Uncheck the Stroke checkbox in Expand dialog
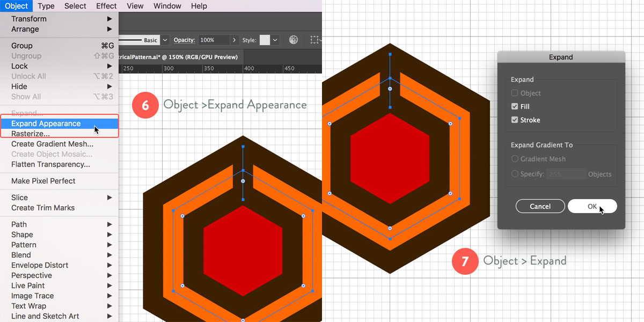This screenshot has width=644, height=322. click(x=515, y=120)
